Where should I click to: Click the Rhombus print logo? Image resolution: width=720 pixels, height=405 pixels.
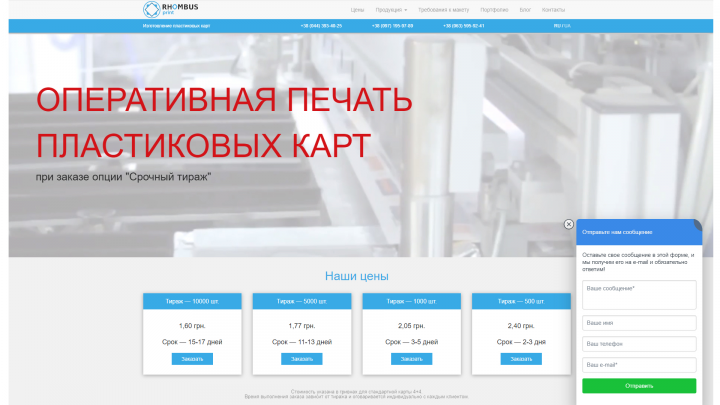coord(170,9)
